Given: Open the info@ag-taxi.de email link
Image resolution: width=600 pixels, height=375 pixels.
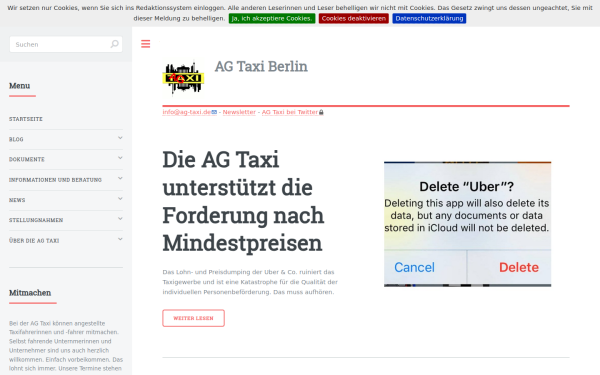Looking at the screenshot, I should coord(187,112).
